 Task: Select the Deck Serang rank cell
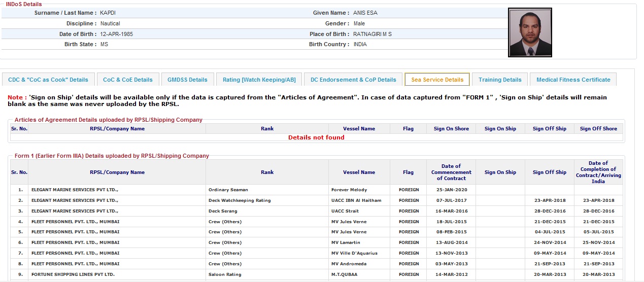[x=222, y=211]
